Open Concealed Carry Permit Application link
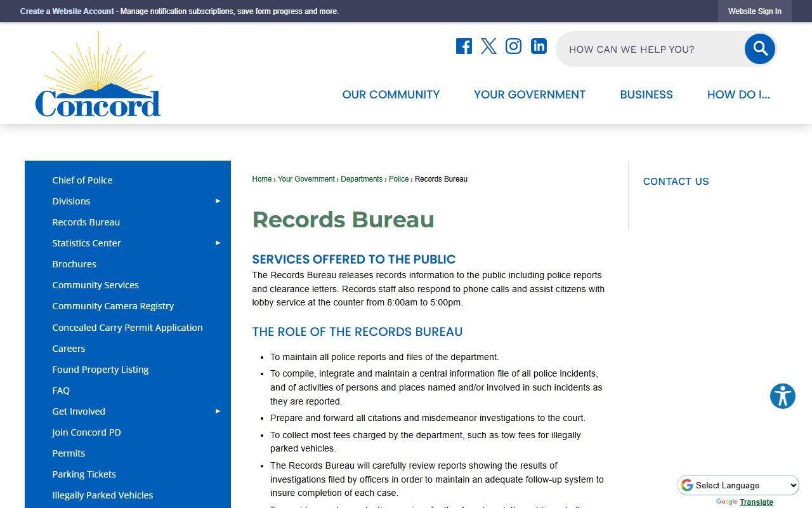This screenshot has height=508, width=812. [x=128, y=328]
